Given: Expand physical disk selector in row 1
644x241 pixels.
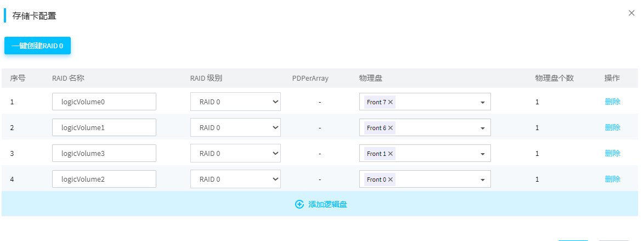Looking at the screenshot, I should [482, 102].
